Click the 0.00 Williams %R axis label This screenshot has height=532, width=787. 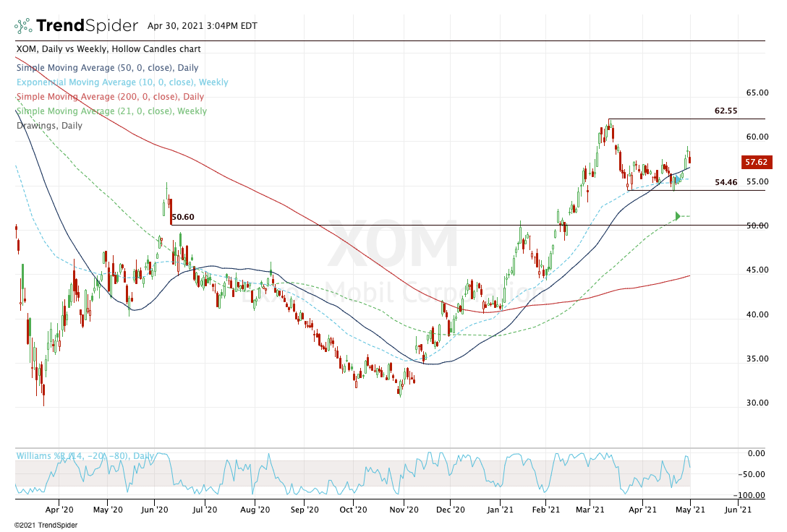click(757, 453)
